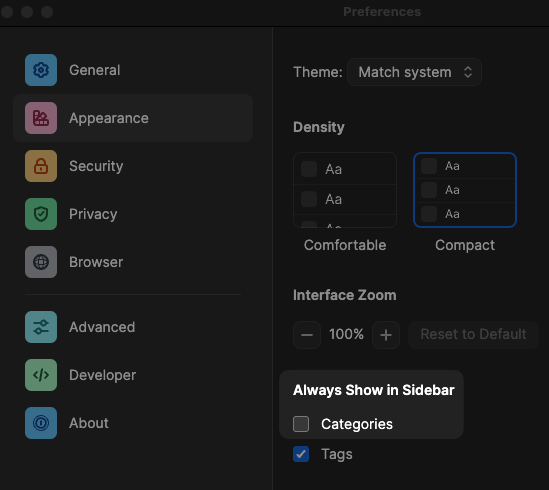Viewport: 549px width, 490px height.
Task: Click the Developer label in sidebar
Action: [x=103, y=375]
